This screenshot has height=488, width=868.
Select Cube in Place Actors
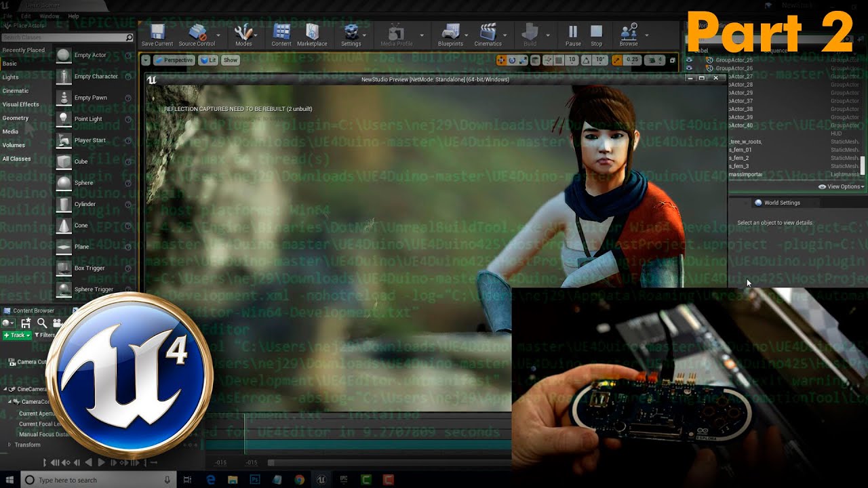[x=94, y=161]
